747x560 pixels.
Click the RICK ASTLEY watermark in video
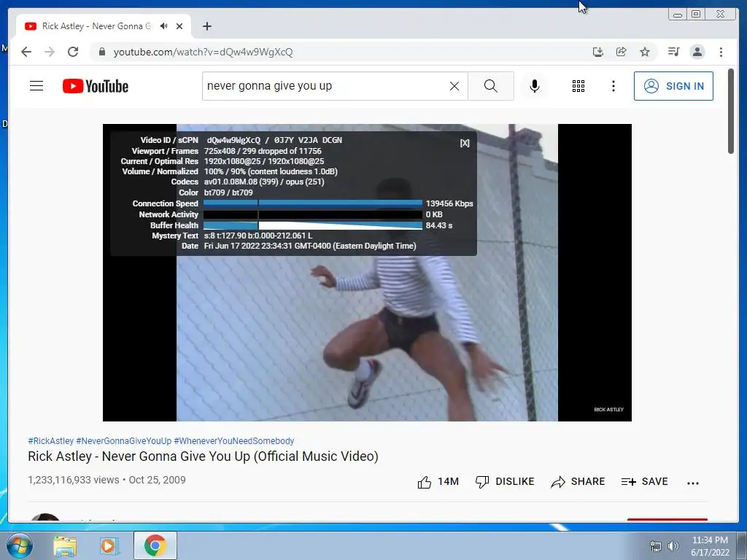[x=608, y=410]
